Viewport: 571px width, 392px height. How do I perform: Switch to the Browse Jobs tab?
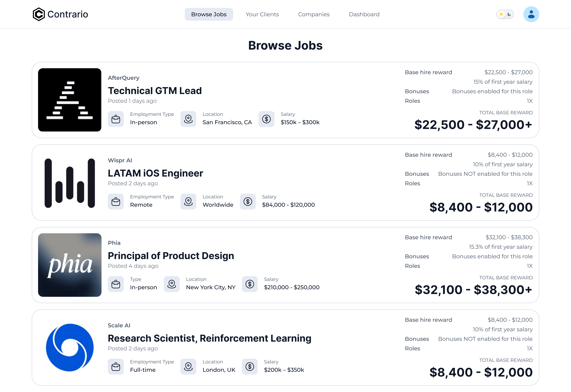(209, 14)
